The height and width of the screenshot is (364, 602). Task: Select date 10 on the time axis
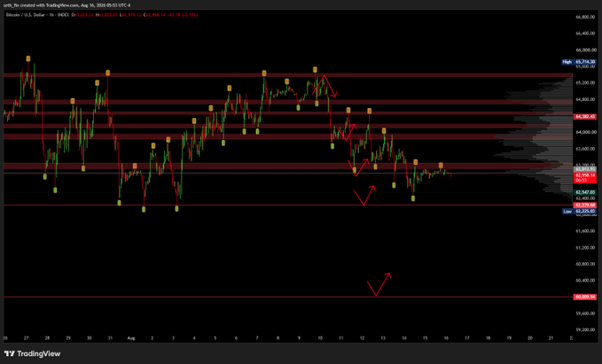(x=320, y=338)
